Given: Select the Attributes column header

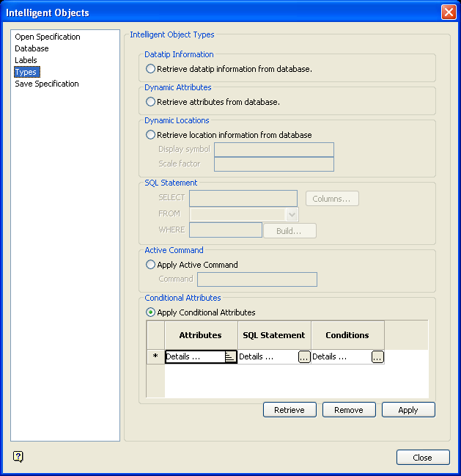Looking at the screenshot, I should pos(201,335).
